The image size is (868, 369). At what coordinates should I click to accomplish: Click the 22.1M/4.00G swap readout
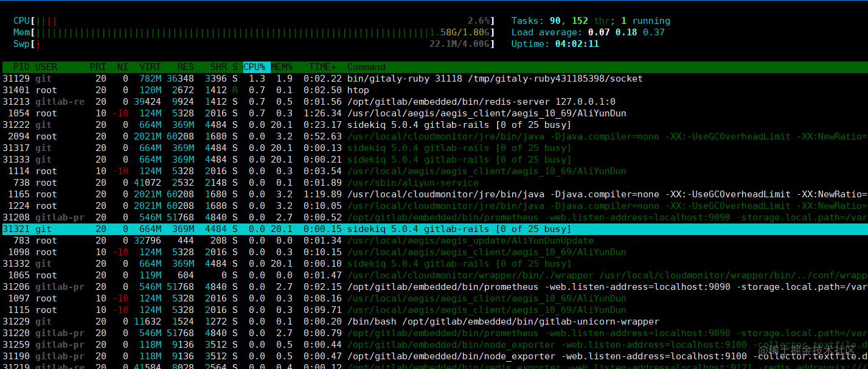click(460, 44)
